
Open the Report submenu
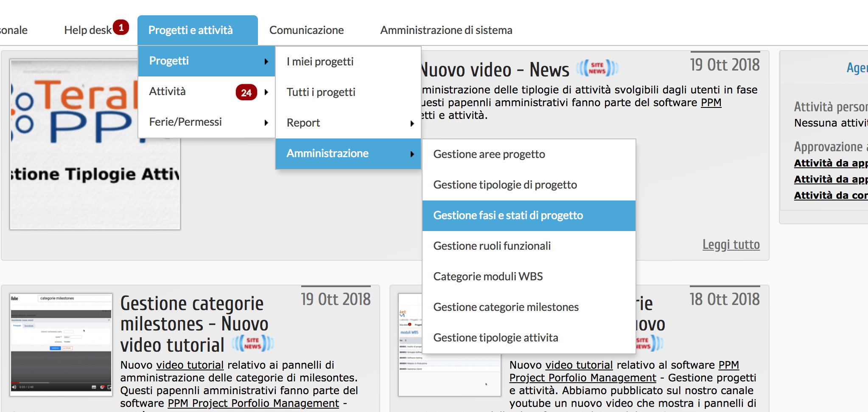pyautogui.click(x=348, y=123)
